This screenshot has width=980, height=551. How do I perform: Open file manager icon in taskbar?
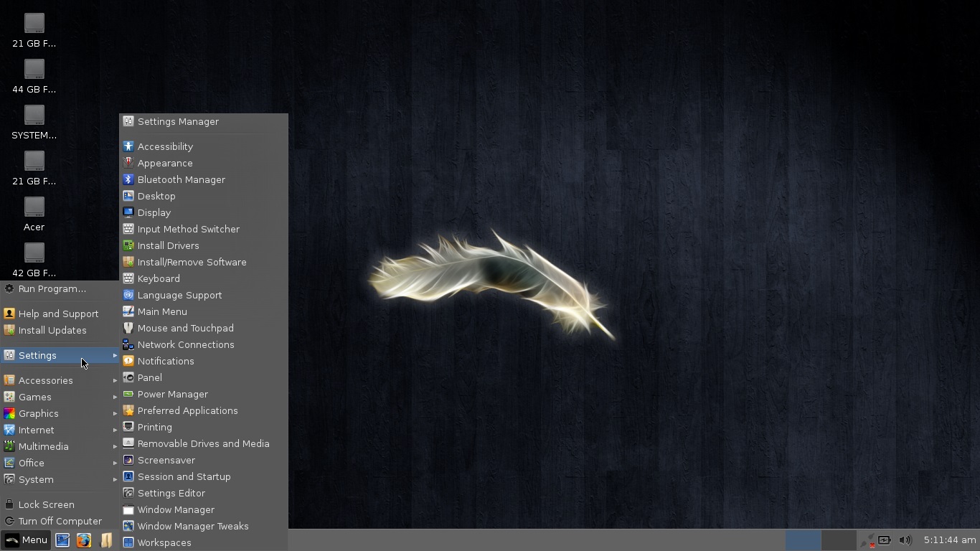pyautogui.click(x=105, y=540)
